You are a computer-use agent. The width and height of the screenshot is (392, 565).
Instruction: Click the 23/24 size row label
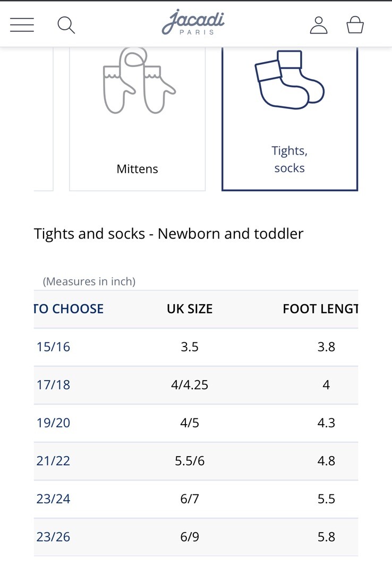point(53,499)
